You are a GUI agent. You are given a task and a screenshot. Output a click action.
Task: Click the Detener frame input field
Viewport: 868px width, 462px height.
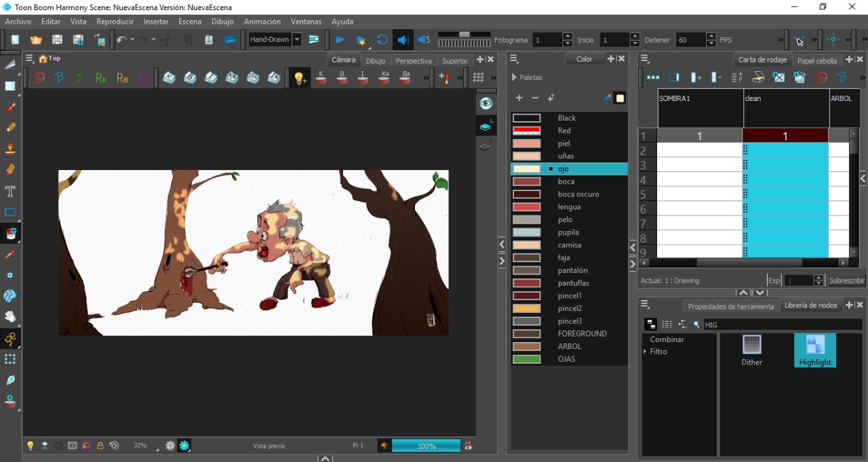point(691,40)
